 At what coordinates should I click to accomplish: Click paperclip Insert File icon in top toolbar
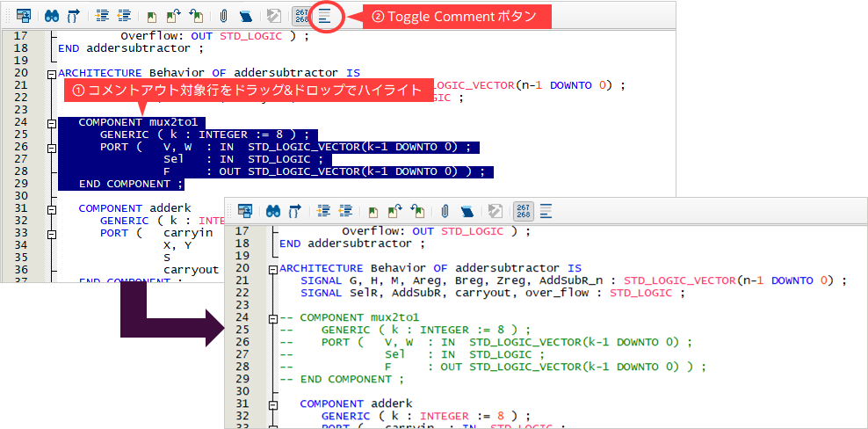(x=223, y=16)
